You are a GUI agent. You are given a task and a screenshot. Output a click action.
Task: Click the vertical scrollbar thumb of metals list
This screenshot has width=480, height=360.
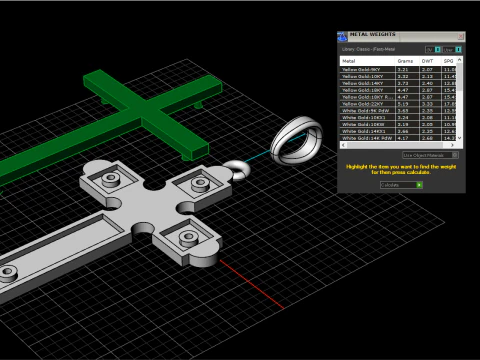pos(460,77)
